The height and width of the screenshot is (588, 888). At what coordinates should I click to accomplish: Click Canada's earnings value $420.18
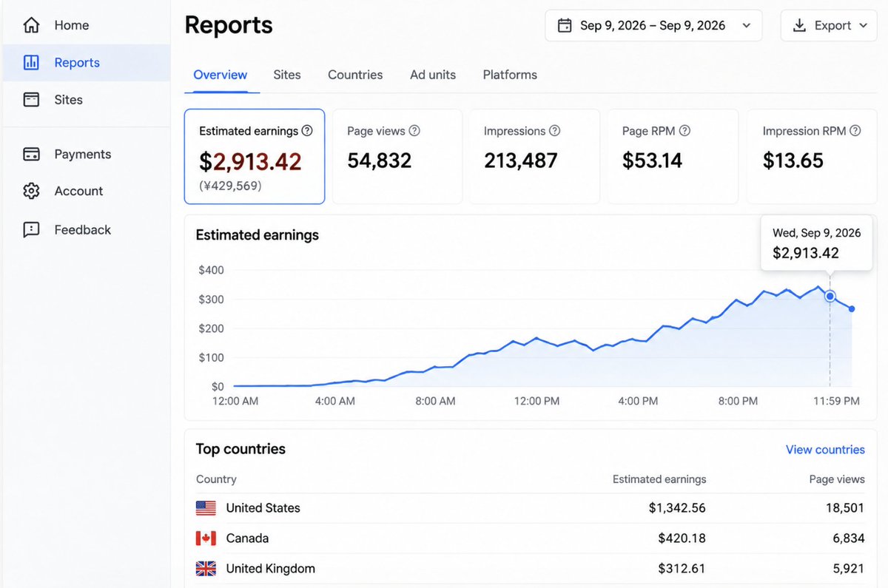click(682, 538)
